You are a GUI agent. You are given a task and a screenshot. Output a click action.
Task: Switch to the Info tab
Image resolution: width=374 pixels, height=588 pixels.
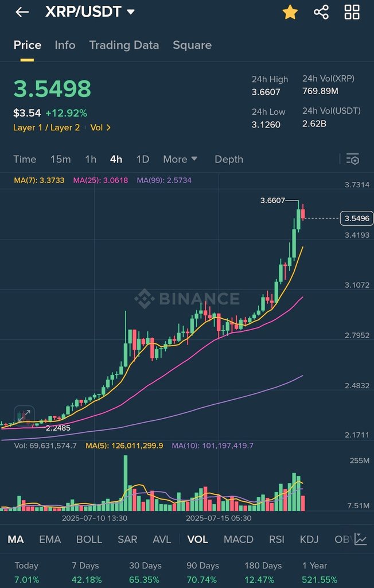[65, 45]
